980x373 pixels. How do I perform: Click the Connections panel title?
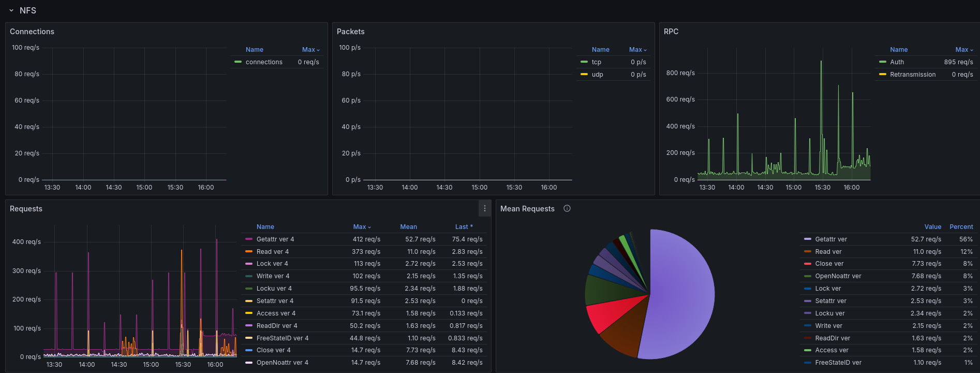[x=32, y=32]
